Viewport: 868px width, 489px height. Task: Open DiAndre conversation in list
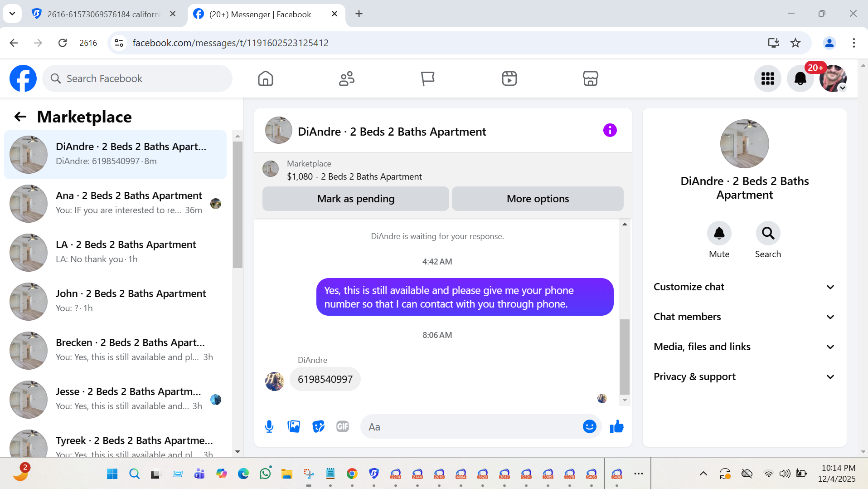[116, 154]
